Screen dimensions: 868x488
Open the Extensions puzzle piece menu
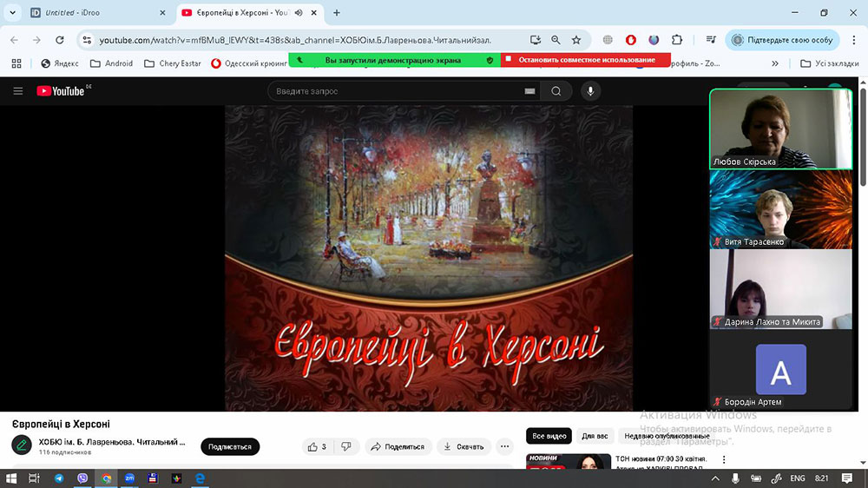click(x=677, y=40)
